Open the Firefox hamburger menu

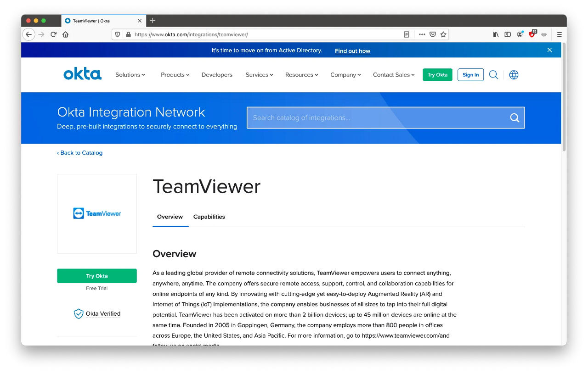pos(560,34)
